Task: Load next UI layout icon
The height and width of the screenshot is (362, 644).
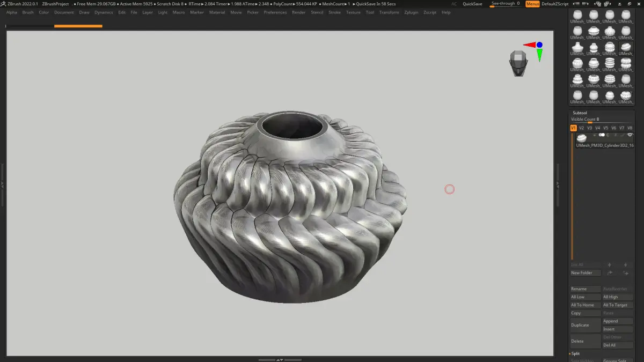Action: pyautogui.click(x=608, y=4)
